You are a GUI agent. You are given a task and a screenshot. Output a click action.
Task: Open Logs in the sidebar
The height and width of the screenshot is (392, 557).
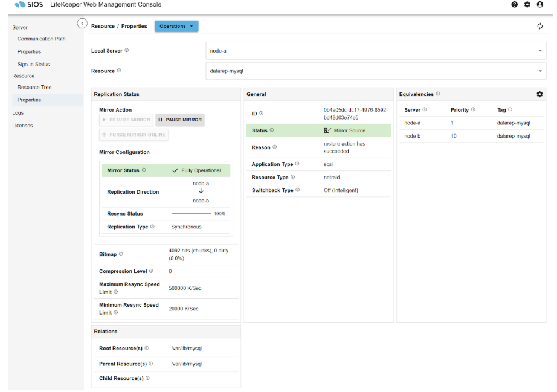(18, 113)
